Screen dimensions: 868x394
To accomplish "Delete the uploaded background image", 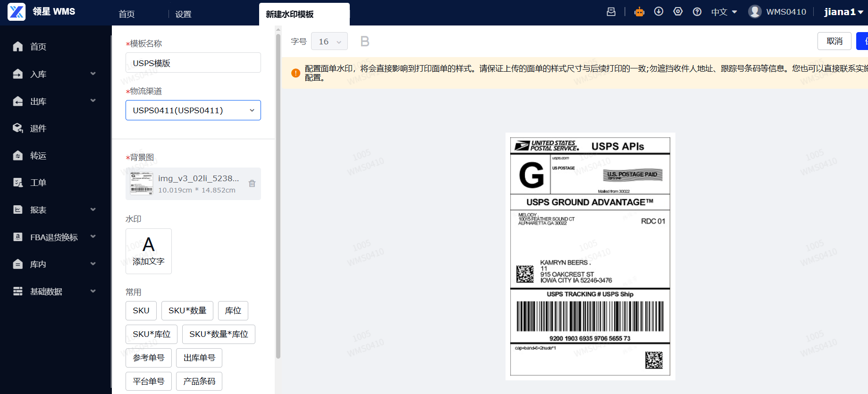I will pos(252,184).
